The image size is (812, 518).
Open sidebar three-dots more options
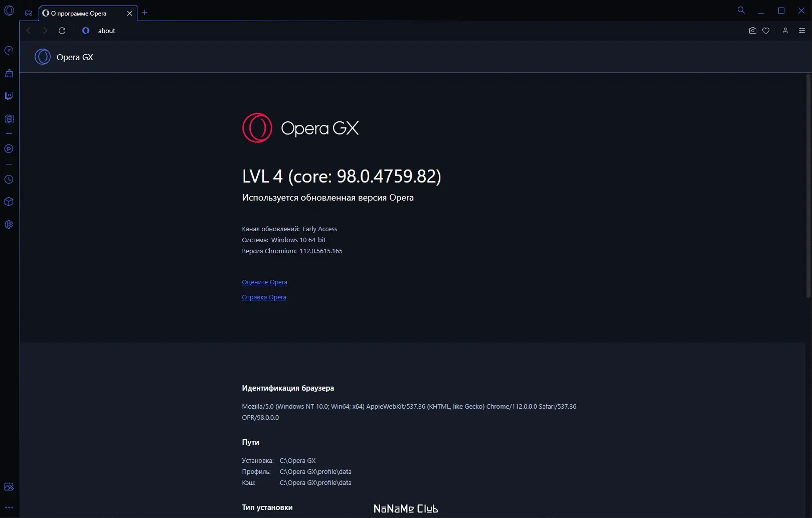9,507
